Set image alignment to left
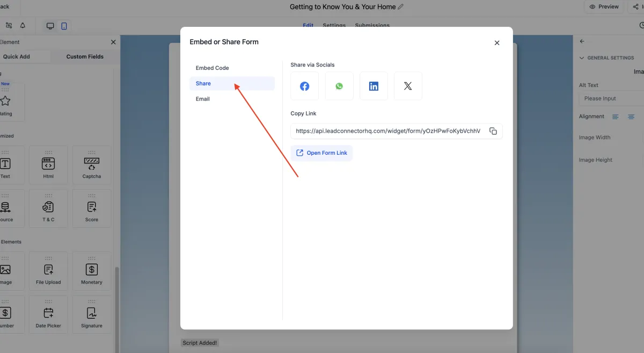 tap(616, 117)
